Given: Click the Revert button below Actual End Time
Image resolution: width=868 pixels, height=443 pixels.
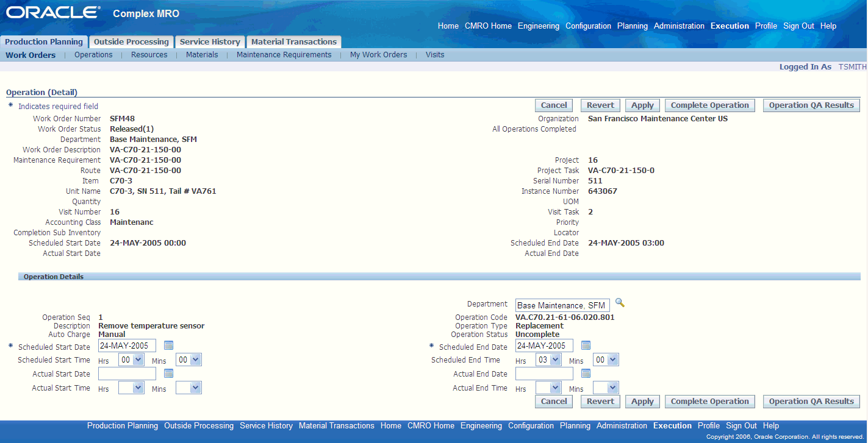Looking at the screenshot, I should [x=601, y=402].
